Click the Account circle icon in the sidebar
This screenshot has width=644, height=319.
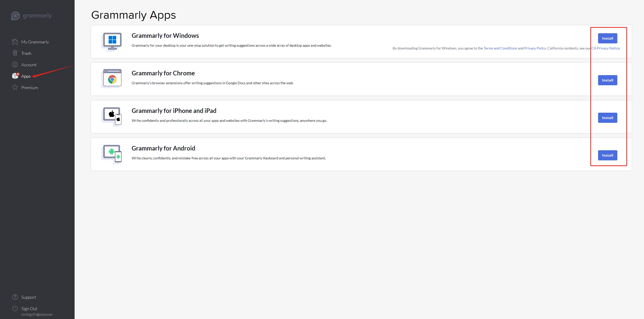(x=15, y=64)
